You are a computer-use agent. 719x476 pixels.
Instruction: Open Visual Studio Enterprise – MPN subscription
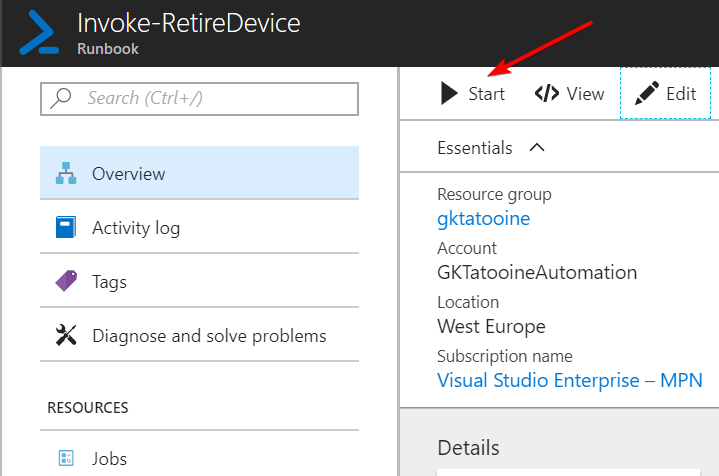click(570, 380)
